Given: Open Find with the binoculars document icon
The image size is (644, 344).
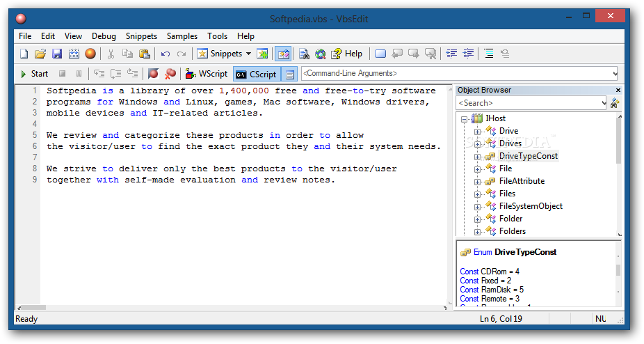Looking at the screenshot, I should point(304,54).
